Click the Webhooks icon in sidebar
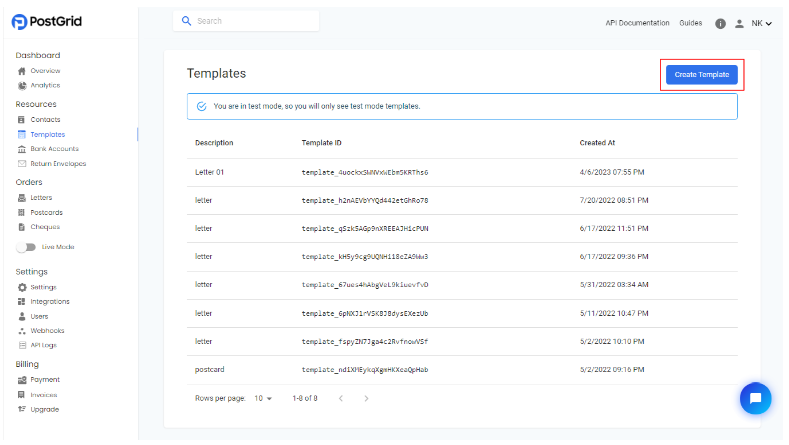The height and width of the screenshot is (445, 789). click(22, 330)
